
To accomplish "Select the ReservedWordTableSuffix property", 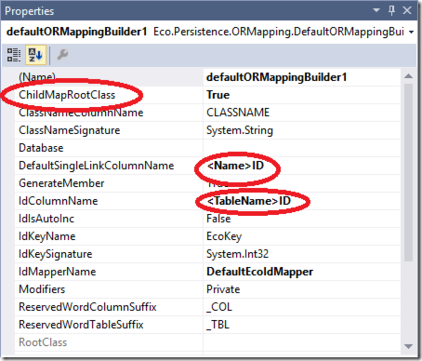I will coord(109,325).
